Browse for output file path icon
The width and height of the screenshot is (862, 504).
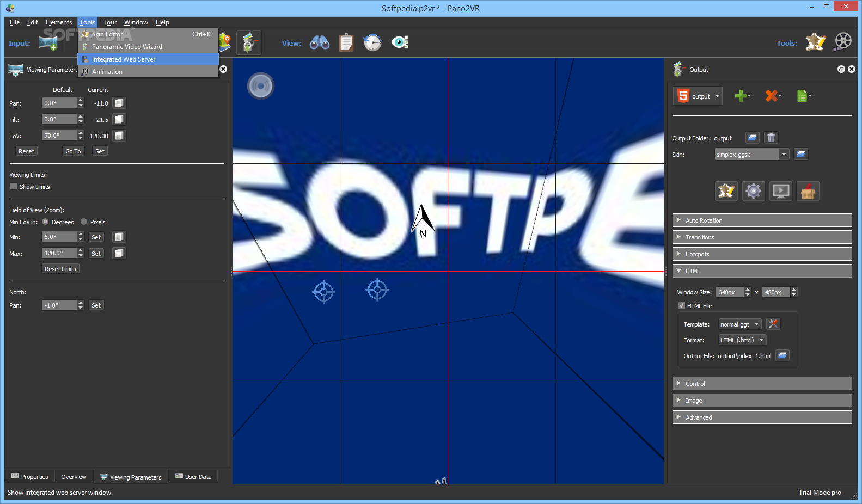tap(782, 355)
